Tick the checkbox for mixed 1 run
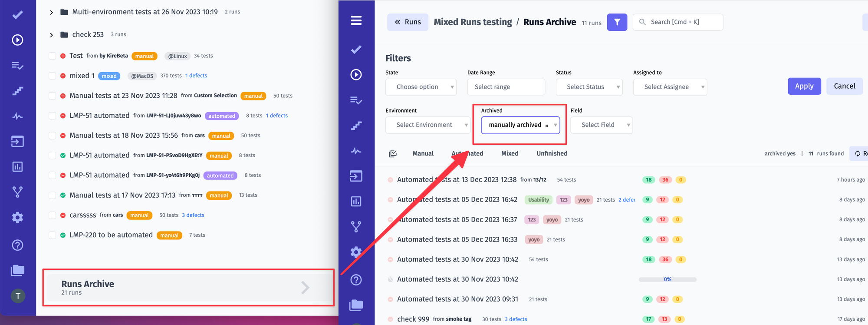868x325 pixels. [x=52, y=76]
